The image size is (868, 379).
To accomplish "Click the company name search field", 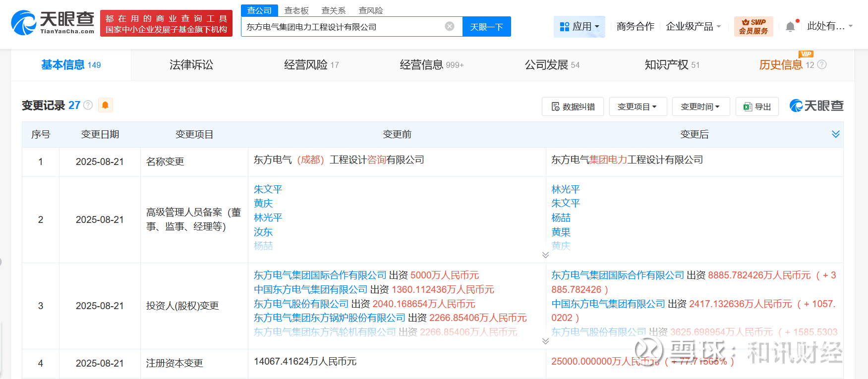I will tap(342, 27).
